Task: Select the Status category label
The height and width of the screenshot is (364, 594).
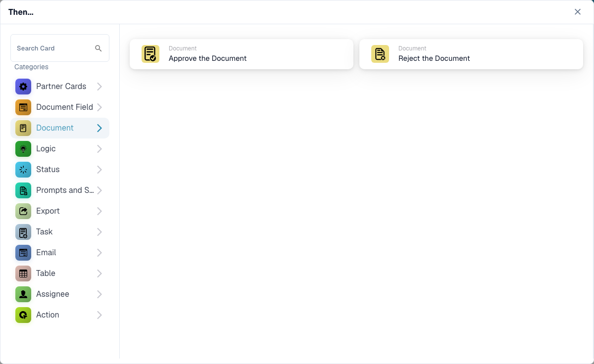Action: point(48,169)
